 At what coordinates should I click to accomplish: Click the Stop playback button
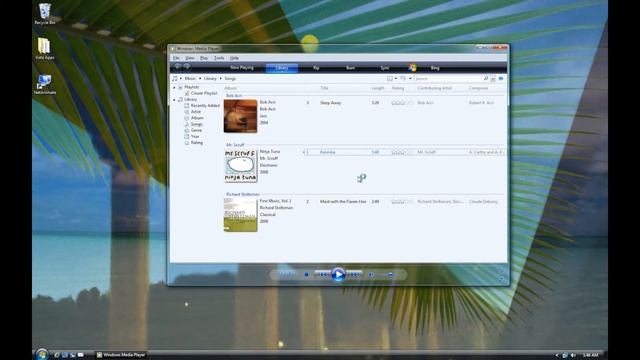[306, 275]
